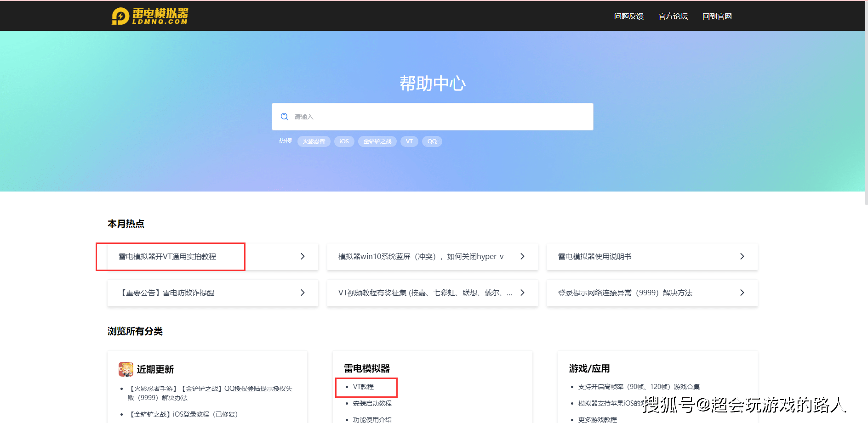
Task: Select the 金铲铲之战 hot search tag
Action: coord(377,141)
